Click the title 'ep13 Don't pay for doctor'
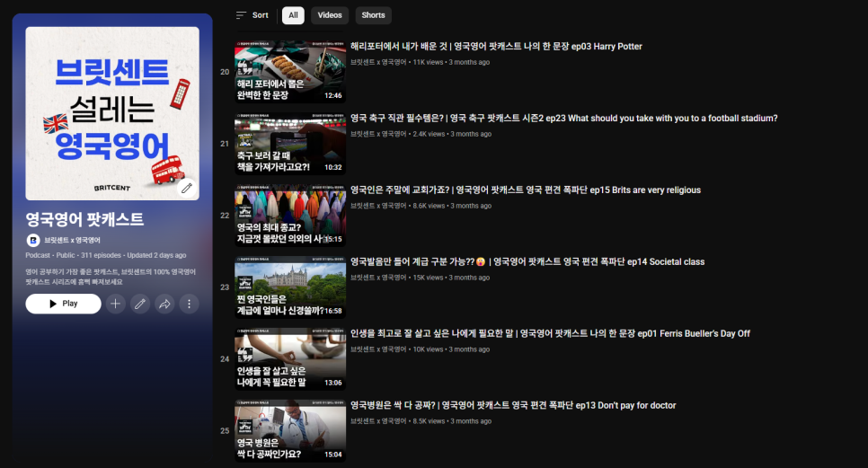 [513, 405]
